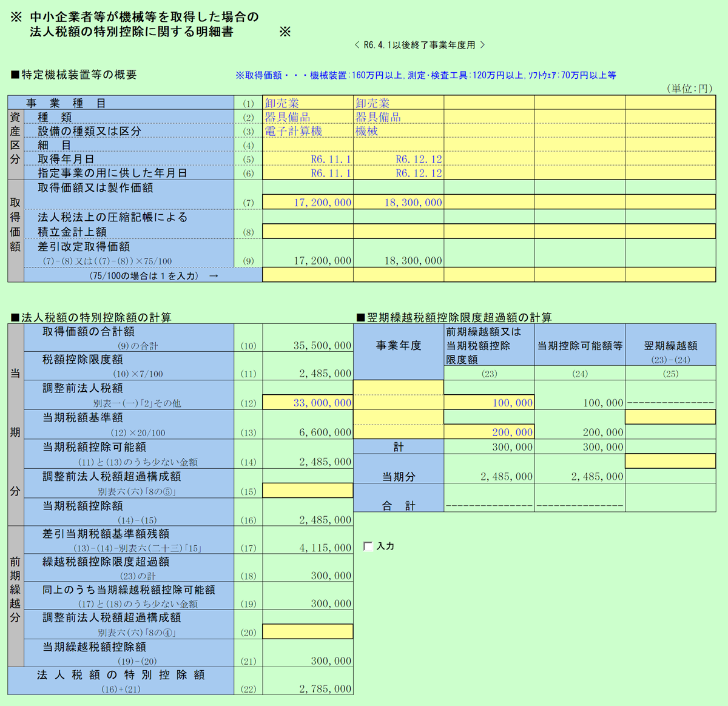Click the 2,485,000 value in row (16)
This screenshot has width=728, height=706.
[325, 519]
